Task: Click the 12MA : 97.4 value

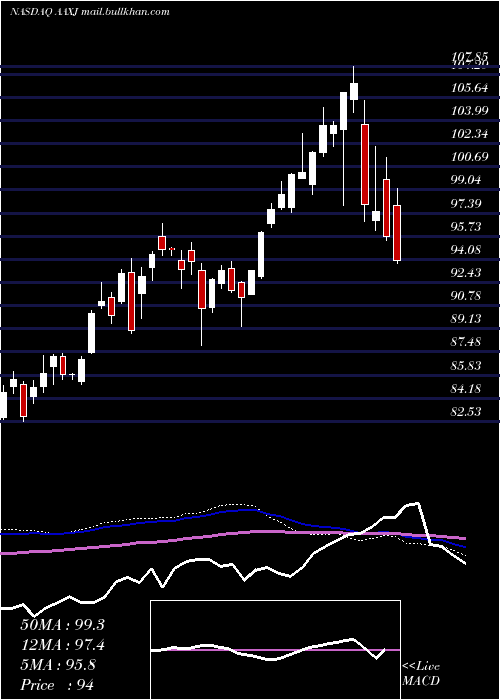Action: [62, 645]
